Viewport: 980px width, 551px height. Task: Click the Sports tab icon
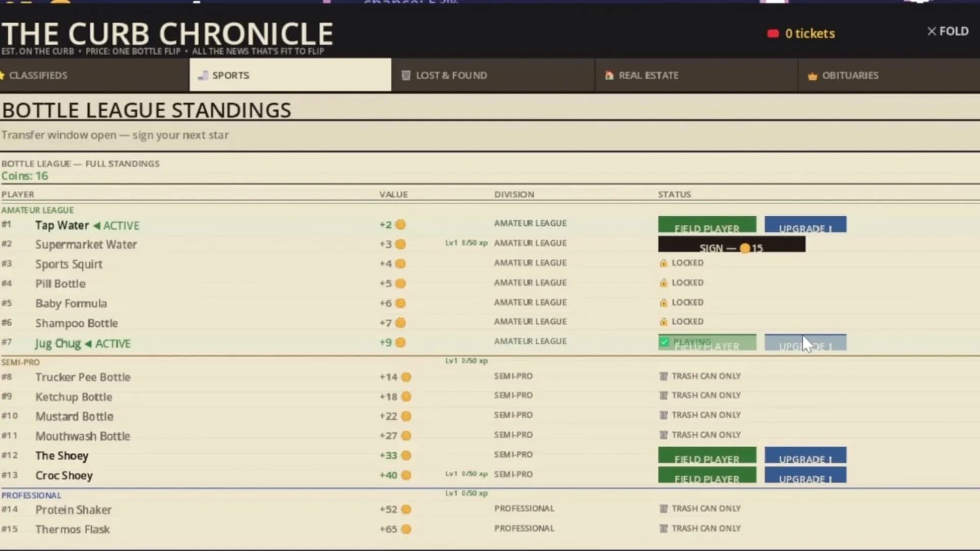[x=203, y=76]
